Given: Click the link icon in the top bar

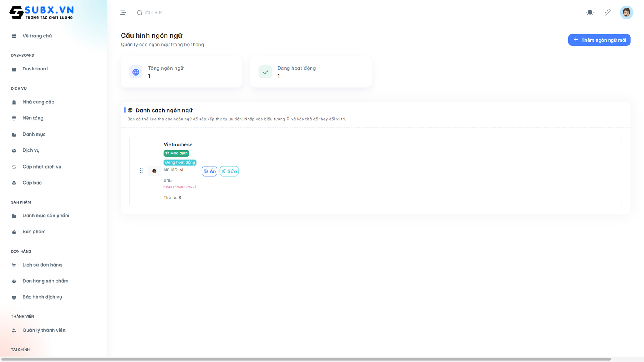Looking at the screenshot, I should click(x=607, y=12).
